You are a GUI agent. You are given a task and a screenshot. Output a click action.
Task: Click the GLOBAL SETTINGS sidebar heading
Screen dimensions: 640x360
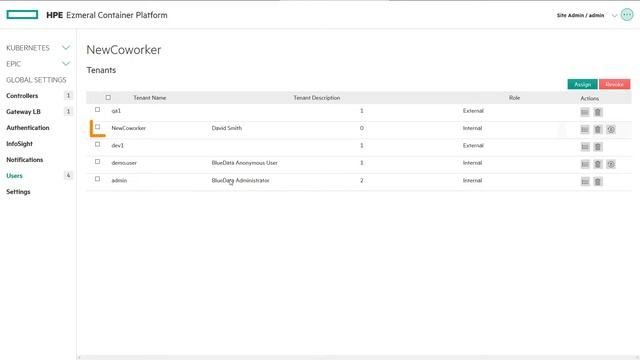point(36,80)
